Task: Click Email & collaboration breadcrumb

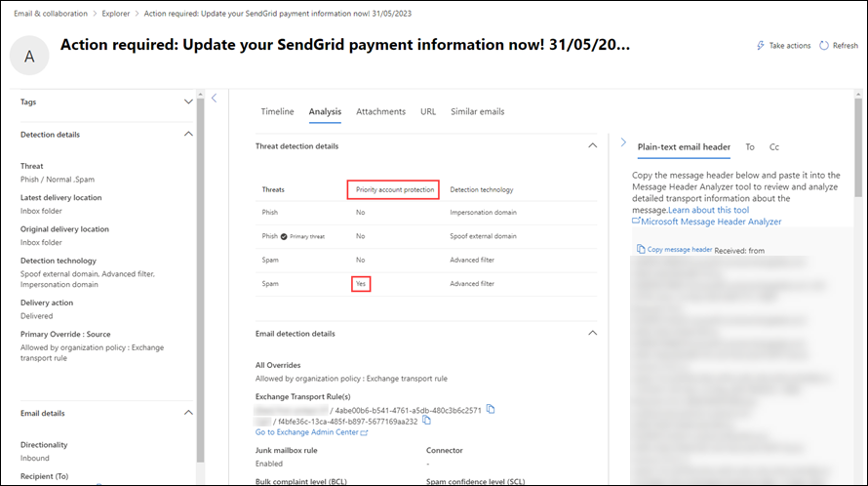Action: (x=51, y=14)
